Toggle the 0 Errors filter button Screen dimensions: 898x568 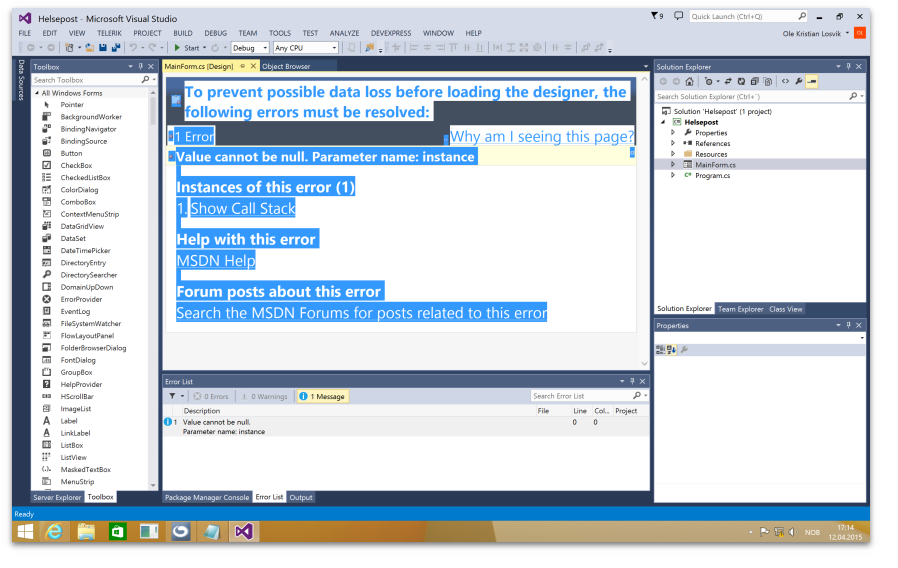pos(211,396)
